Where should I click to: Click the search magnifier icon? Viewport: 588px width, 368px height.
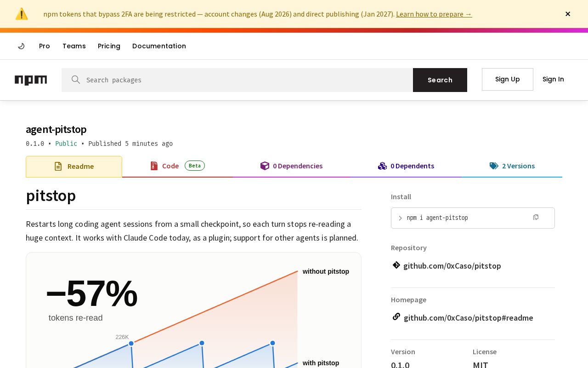pyautogui.click(x=76, y=80)
